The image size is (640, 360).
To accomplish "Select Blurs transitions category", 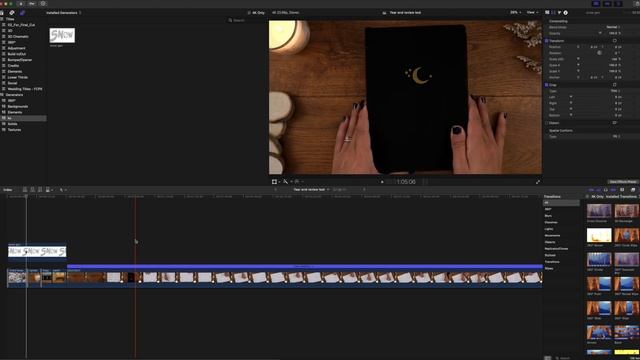I will (x=548, y=216).
